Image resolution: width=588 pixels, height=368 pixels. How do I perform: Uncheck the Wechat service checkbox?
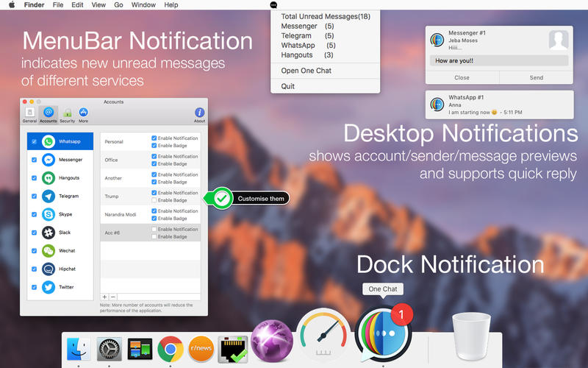pos(34,251)
